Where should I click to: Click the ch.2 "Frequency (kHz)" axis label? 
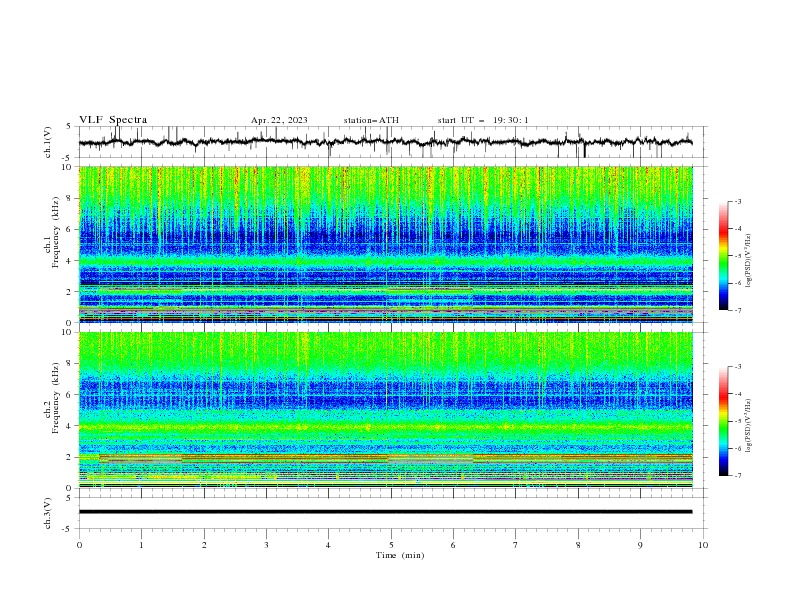pos(56,398)
